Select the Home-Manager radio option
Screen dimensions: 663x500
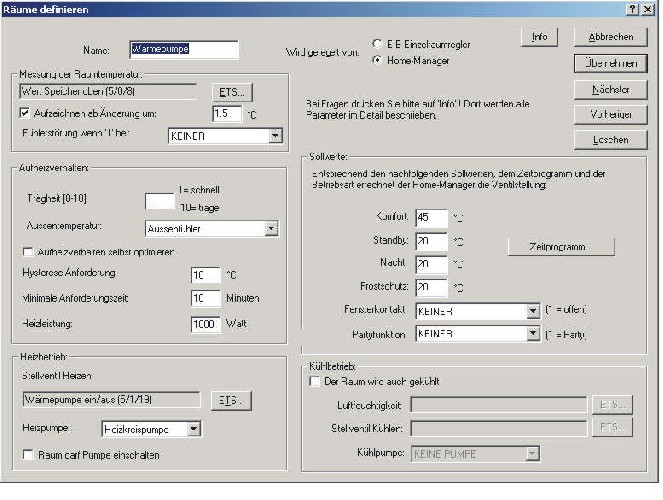(377, 60)
